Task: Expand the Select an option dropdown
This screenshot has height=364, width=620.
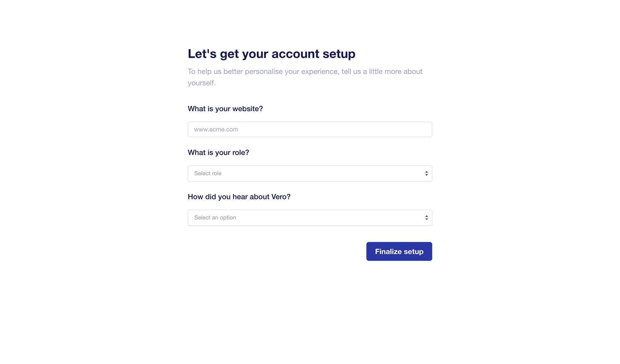Action: [x=309, y=218]
